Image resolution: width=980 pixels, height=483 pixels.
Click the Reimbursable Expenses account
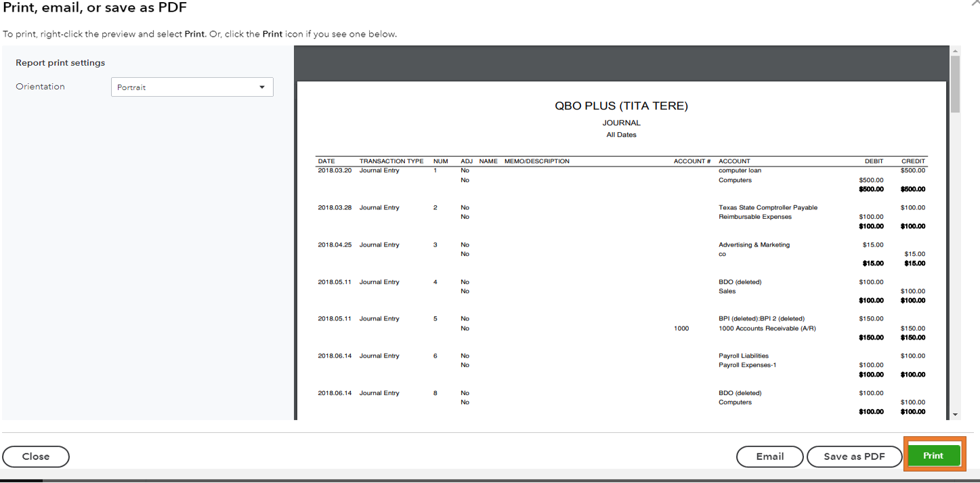click(755, 217)
